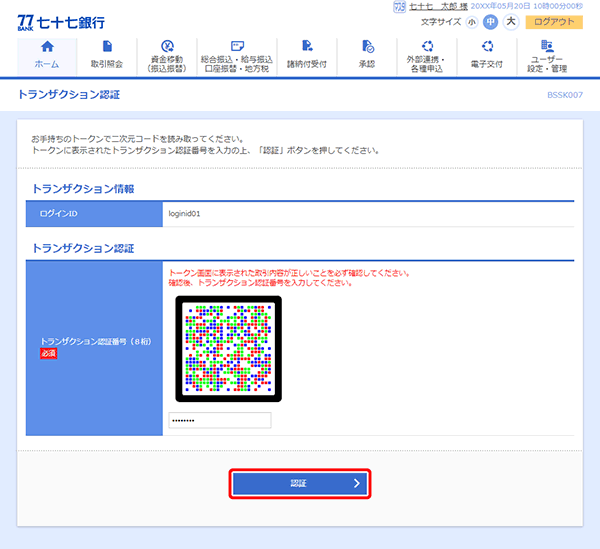This screenshot has height=549, width=600.
Task: Open the ホーム home tab
Action: (x=47, y=56)
